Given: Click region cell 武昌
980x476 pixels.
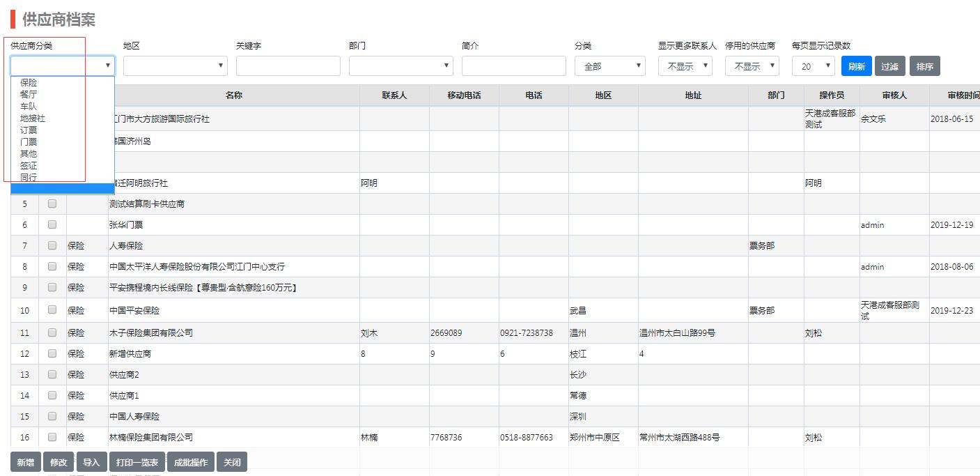Looking at the screenshot, I should (578, 311).
